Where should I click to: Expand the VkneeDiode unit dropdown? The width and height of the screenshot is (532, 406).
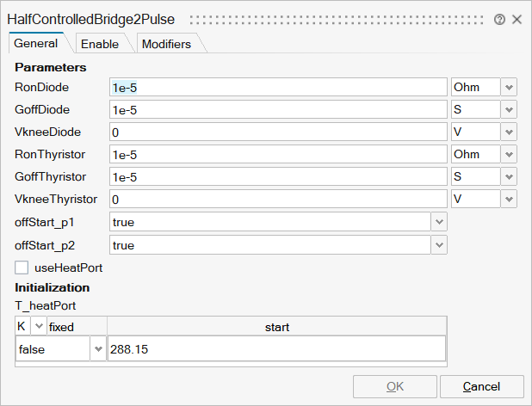(x=509, y=132)
